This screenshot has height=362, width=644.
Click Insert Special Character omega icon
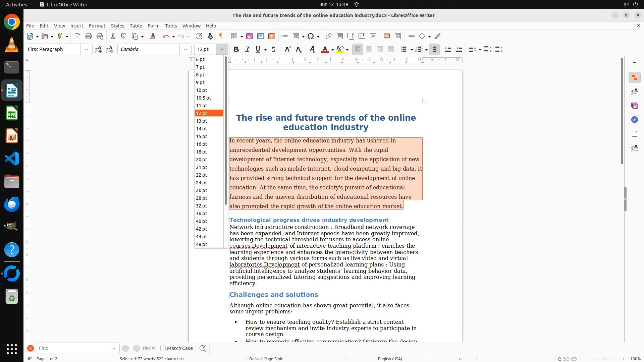click(311, 36)
